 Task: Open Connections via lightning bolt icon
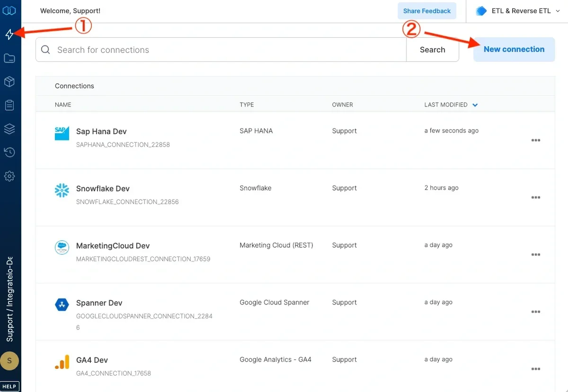[x=9, y=34]
